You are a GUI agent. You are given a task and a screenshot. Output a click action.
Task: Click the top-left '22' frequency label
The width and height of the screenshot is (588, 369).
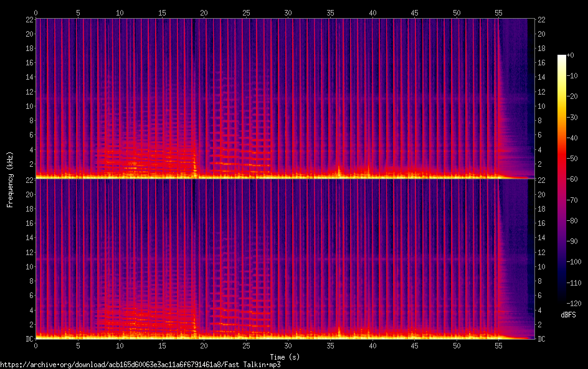click(29, 20)
